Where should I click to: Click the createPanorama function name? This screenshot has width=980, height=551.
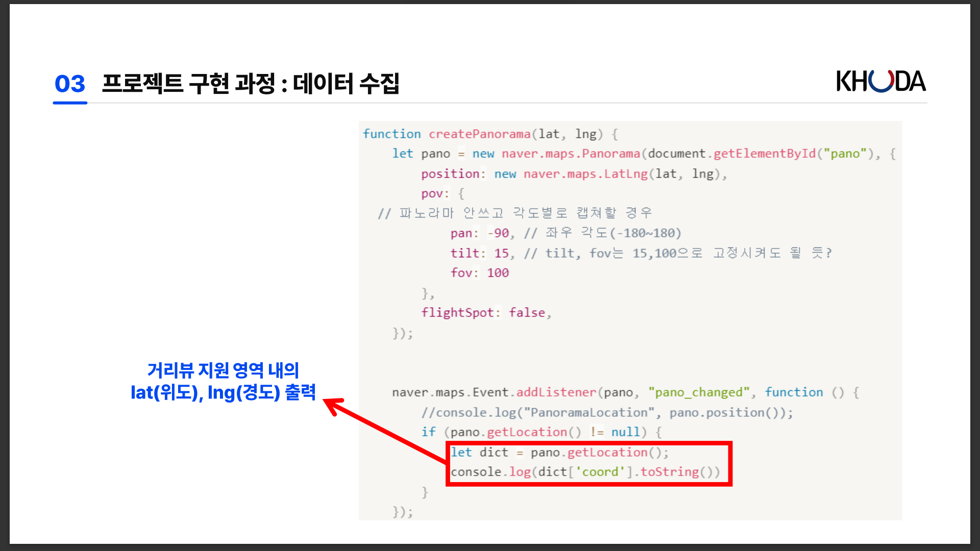pos(479,134)
